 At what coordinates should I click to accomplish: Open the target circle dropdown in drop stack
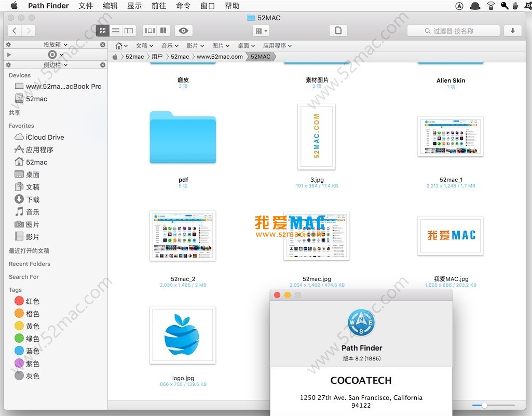[x=56, y=55]
